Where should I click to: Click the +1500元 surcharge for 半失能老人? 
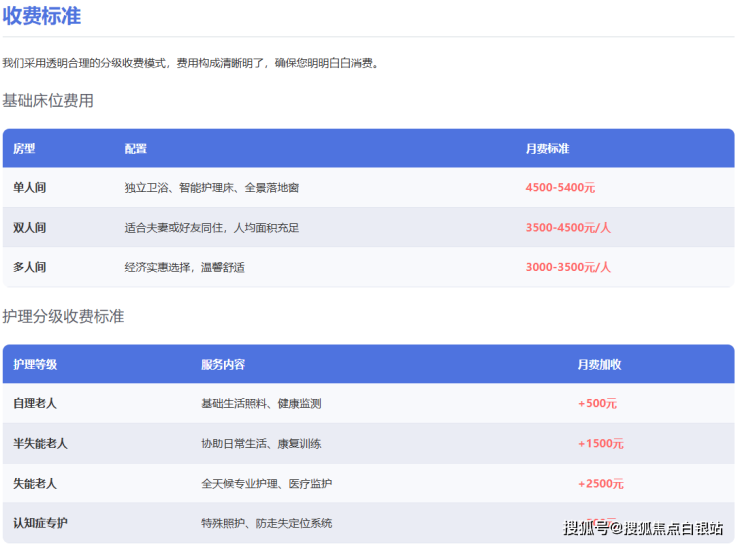point(600,443)
